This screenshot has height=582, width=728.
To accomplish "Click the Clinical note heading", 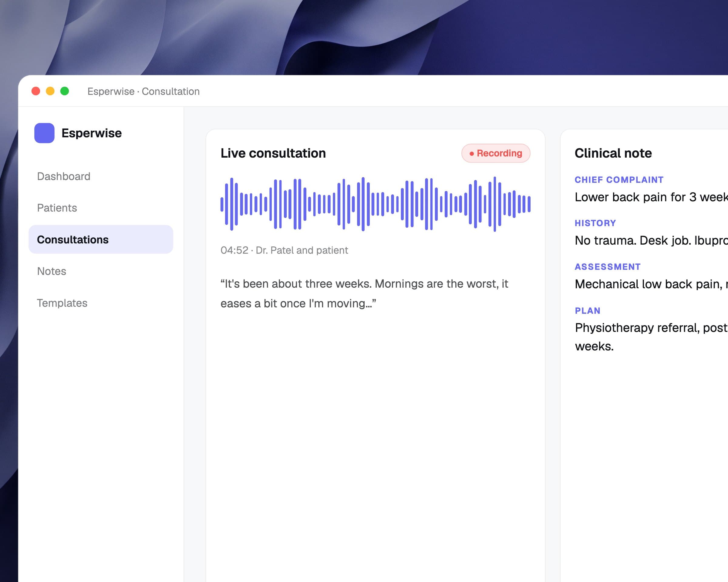I will point(613,153).
